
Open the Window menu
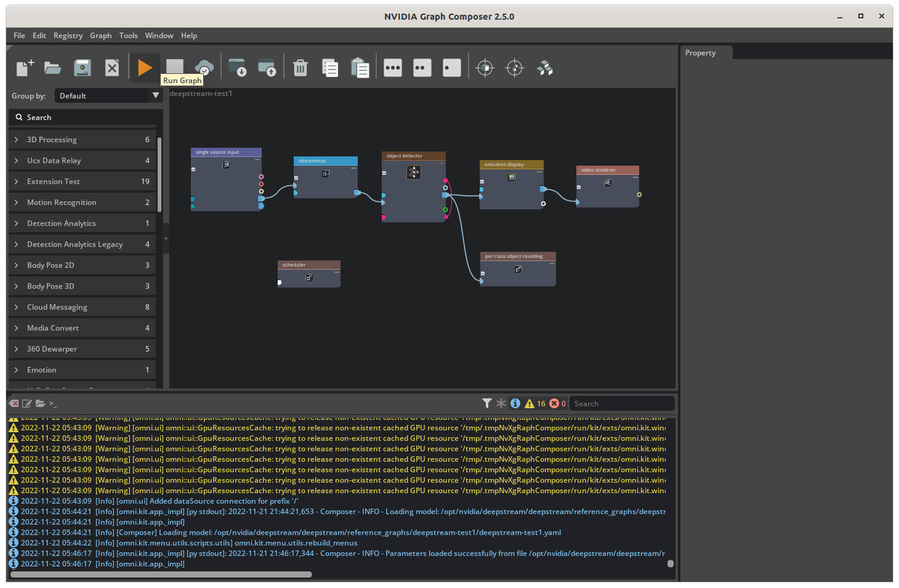159,36
